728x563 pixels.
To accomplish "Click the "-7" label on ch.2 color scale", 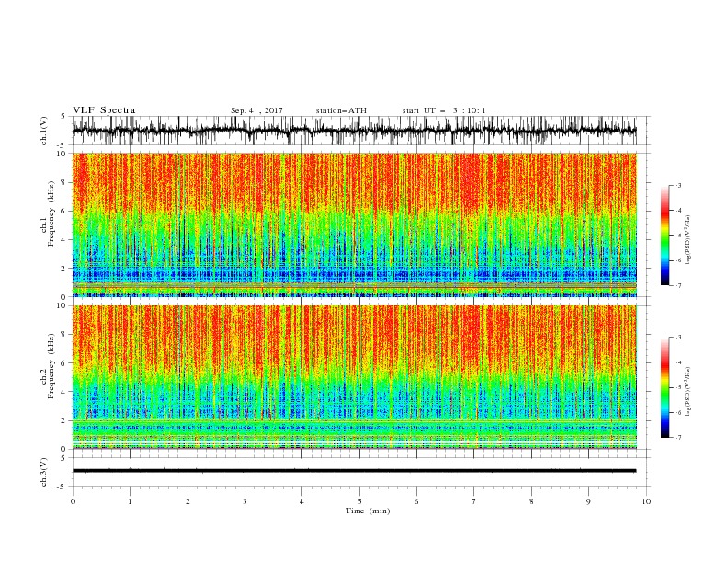I will (677, 437).
